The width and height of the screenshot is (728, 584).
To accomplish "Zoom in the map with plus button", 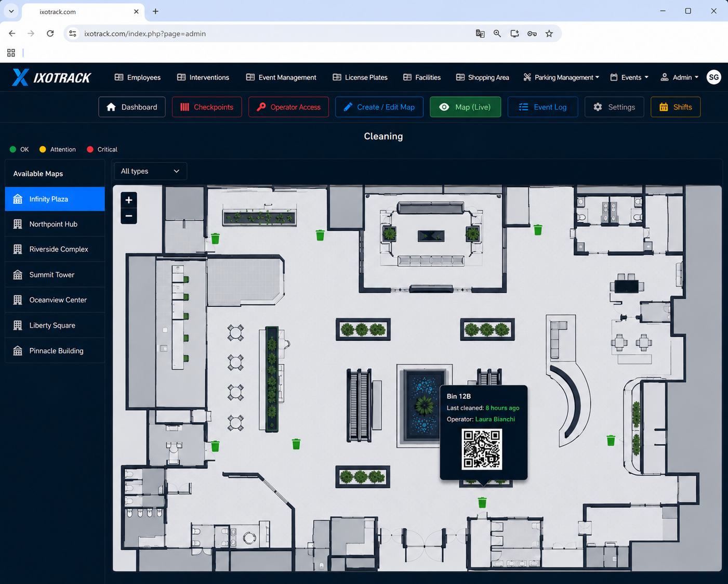I will [129, 200].
